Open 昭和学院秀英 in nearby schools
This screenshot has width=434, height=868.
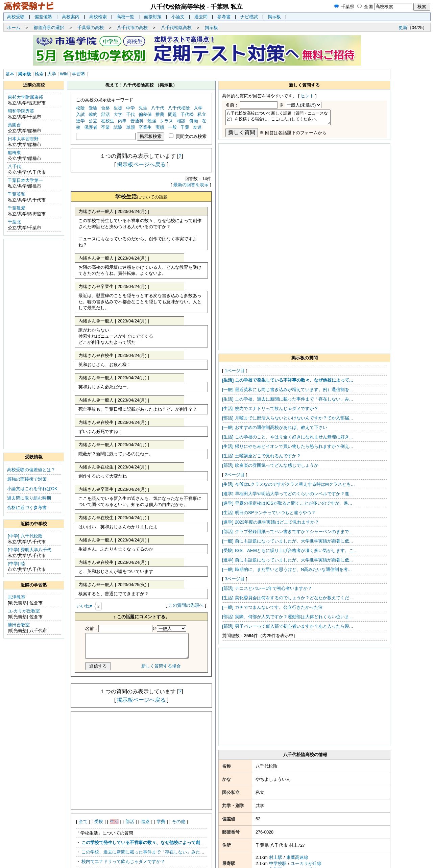pos(21,111)
